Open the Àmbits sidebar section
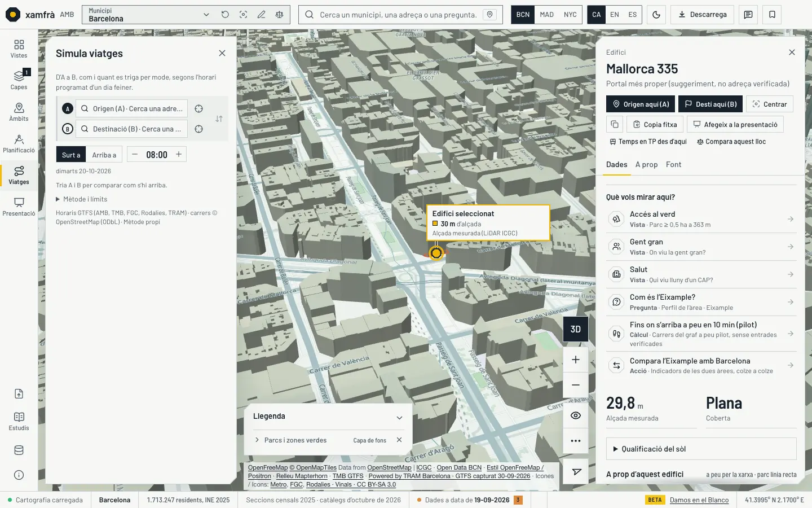The image size is (812, 508). (x=19, y=112)
